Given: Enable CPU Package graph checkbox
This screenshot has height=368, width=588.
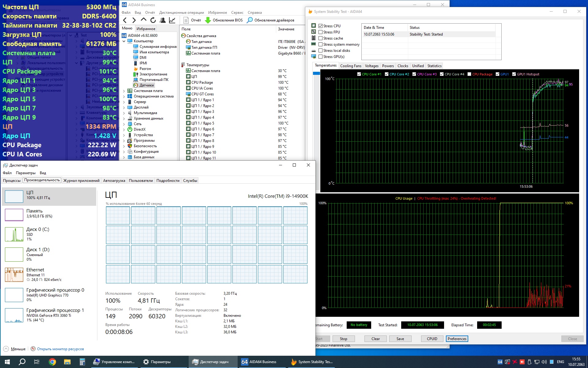Looking at the screenshot, I should point(469,74).
